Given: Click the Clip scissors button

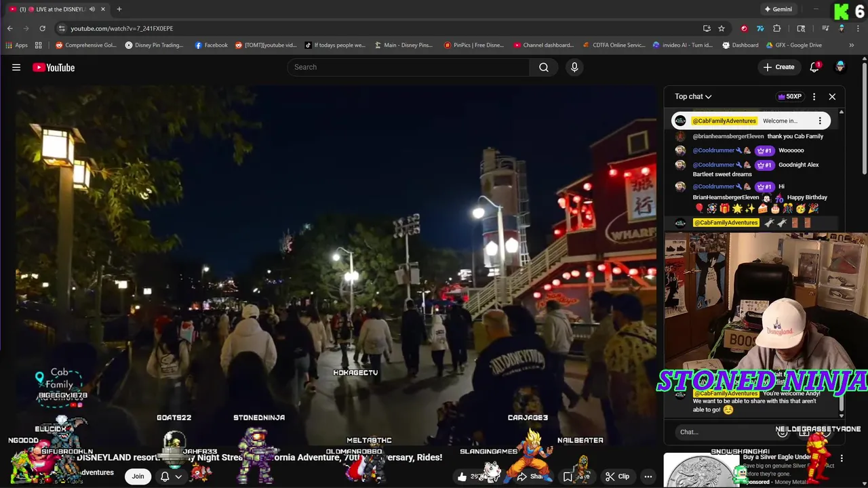Looking at the screenshot, I should [617, 476].
